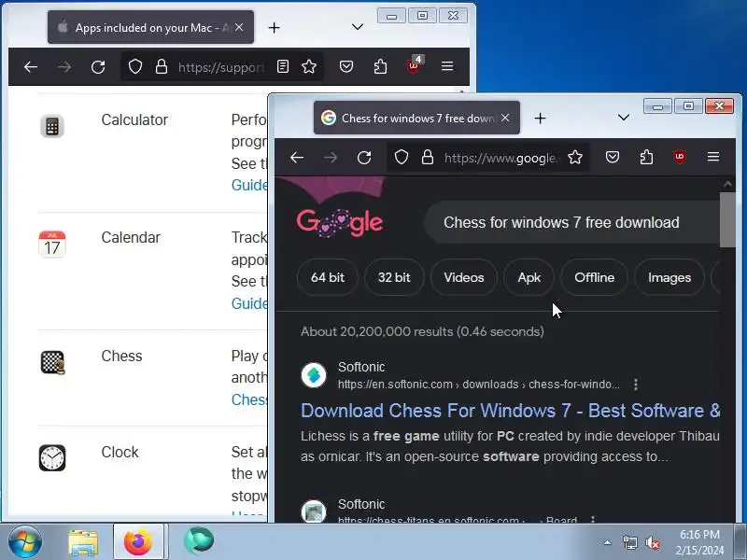Click the Calculator app icon

52,126
